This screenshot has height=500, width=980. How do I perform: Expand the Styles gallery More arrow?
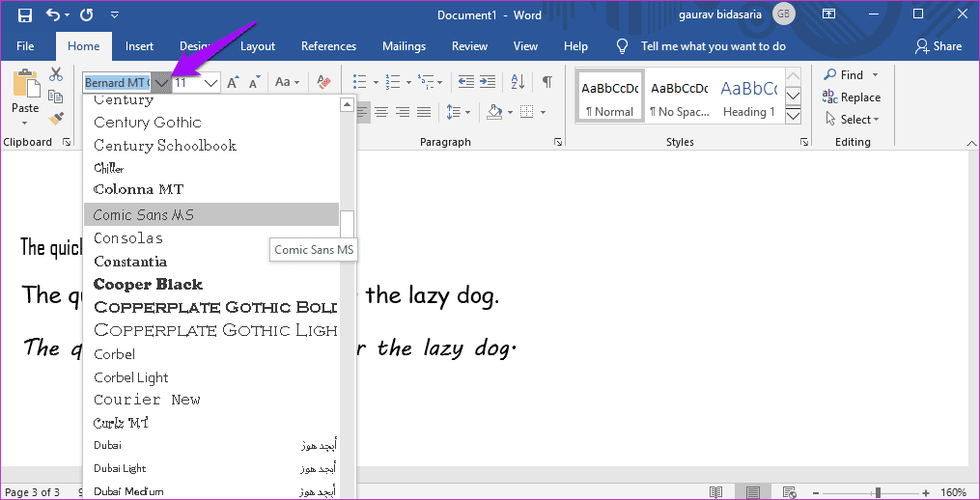click(793, 116)
